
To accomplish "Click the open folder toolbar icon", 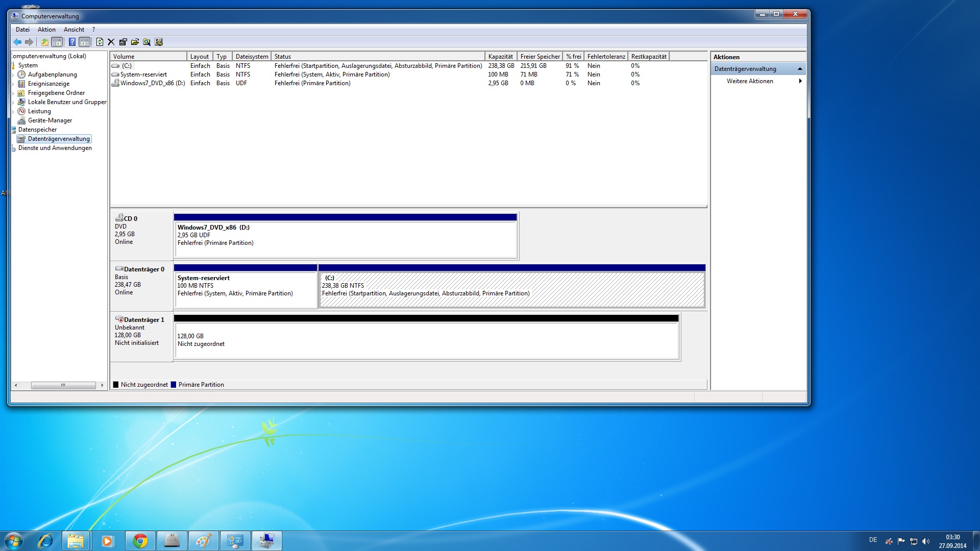I will tap(135, 42).
